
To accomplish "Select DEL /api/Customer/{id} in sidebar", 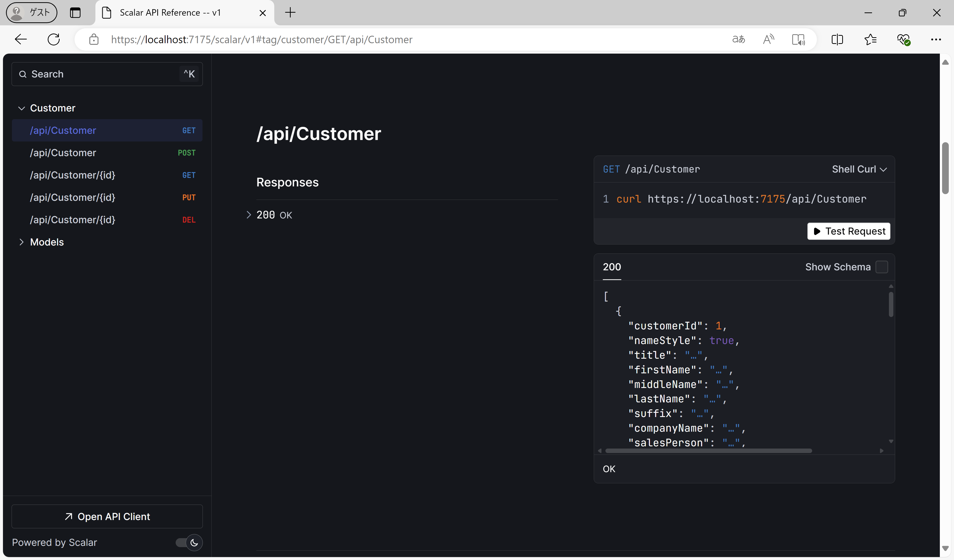I will click(x=107, y=220).
